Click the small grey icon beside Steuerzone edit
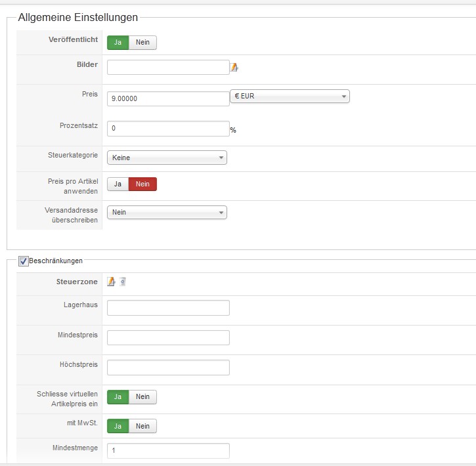 tap(123, 282)
